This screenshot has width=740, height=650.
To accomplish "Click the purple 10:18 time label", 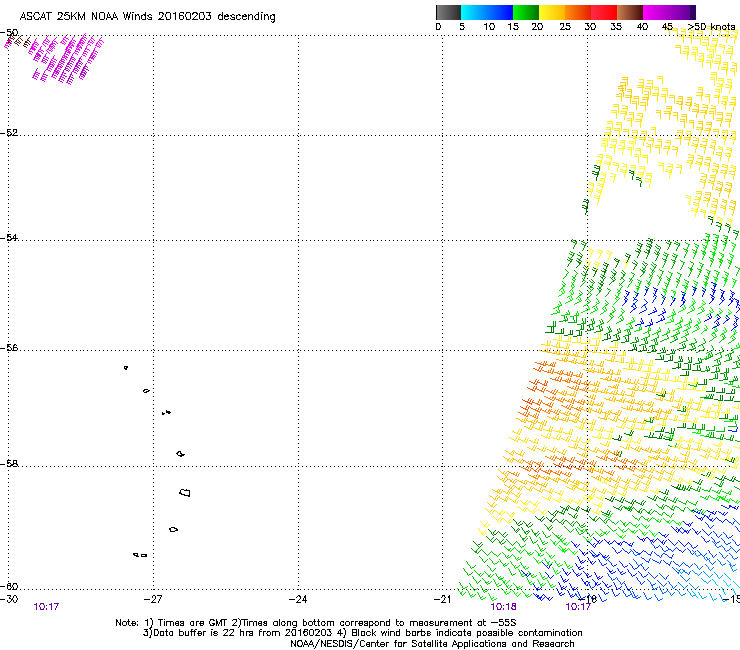I will pyautogui.click(x=503, y=607).
